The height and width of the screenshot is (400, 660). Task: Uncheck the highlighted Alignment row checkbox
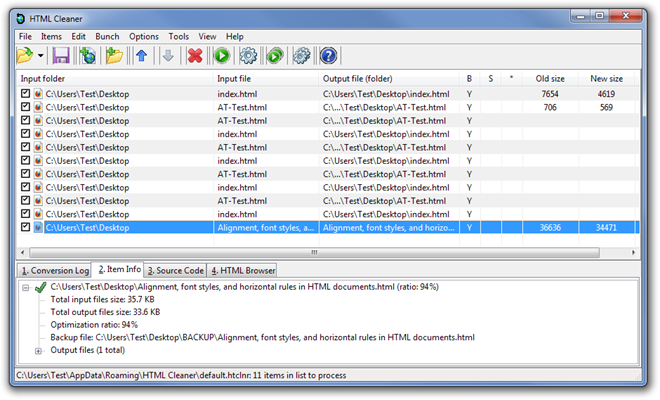tap(25, 227)
